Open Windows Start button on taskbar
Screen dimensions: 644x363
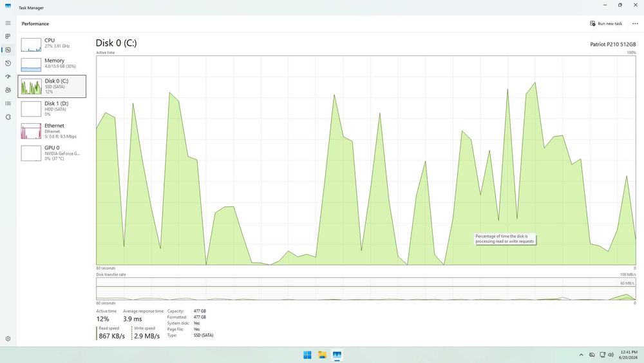(x=307, y=355)
